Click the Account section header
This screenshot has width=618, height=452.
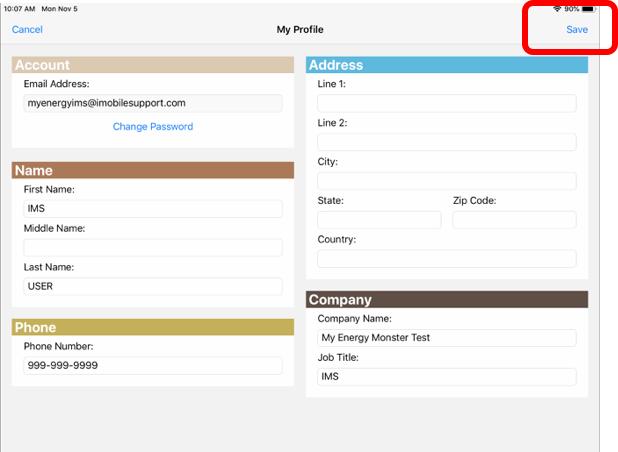(x=153, y=65)
